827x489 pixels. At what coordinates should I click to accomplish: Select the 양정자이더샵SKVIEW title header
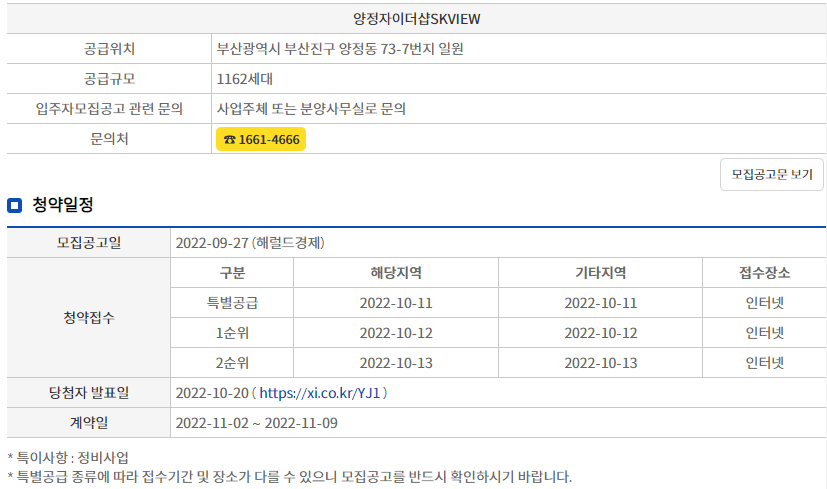tap(417, 19)
